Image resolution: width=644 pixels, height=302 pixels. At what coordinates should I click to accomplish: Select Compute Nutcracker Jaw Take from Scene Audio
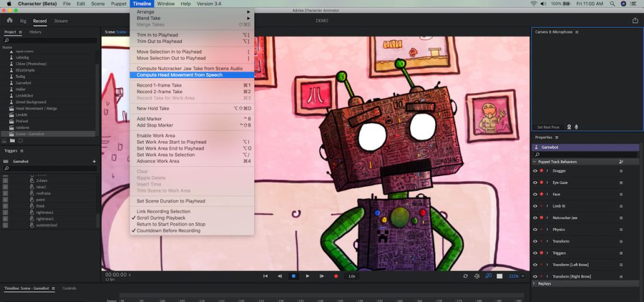(192, 68)
